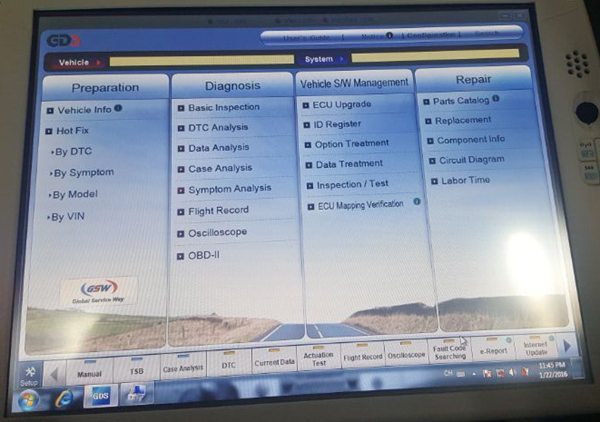
Task: Open the Windows Start menu
Action: pos(29,400)
